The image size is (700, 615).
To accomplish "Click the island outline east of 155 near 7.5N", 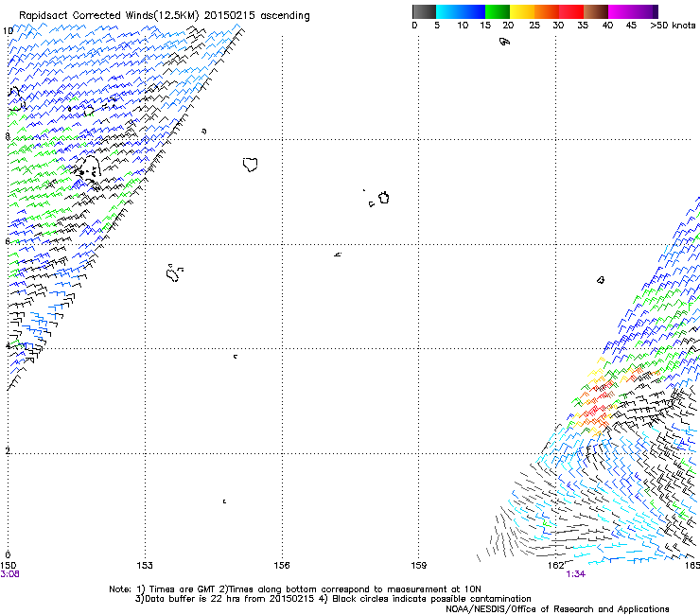I will (x=251, y=165).
